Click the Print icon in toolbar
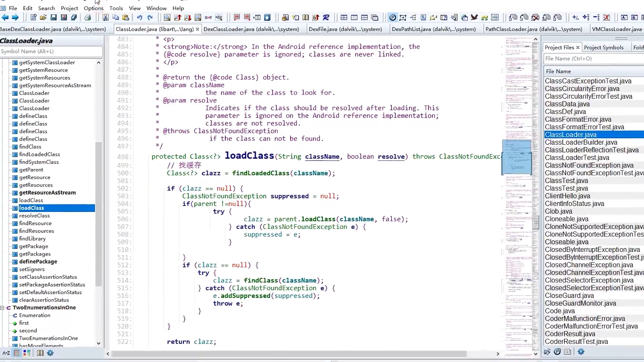644x362 pixels. [x=88, y=17]
